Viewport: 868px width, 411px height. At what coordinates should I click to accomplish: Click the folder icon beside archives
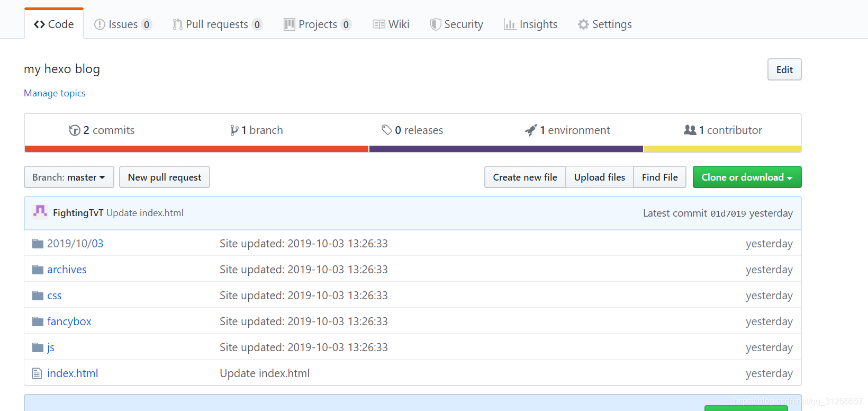pyautogui.click(x=38, y=270)
